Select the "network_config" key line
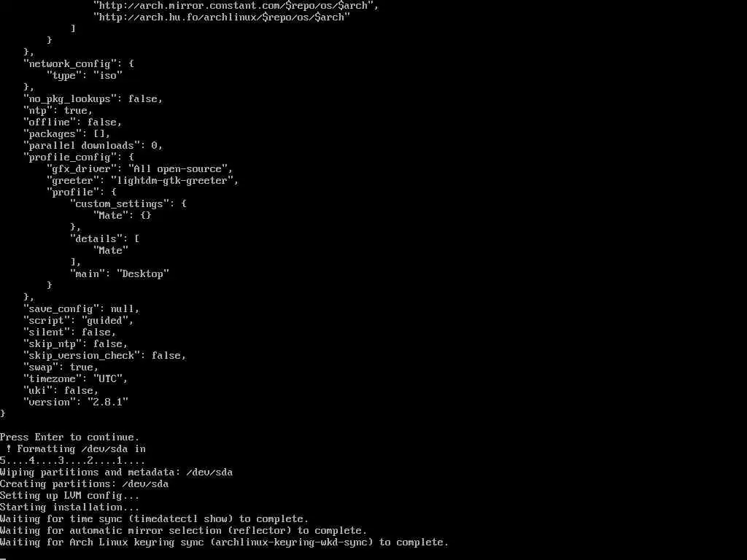The image size is (747, 560). click(x=79, y=64)
